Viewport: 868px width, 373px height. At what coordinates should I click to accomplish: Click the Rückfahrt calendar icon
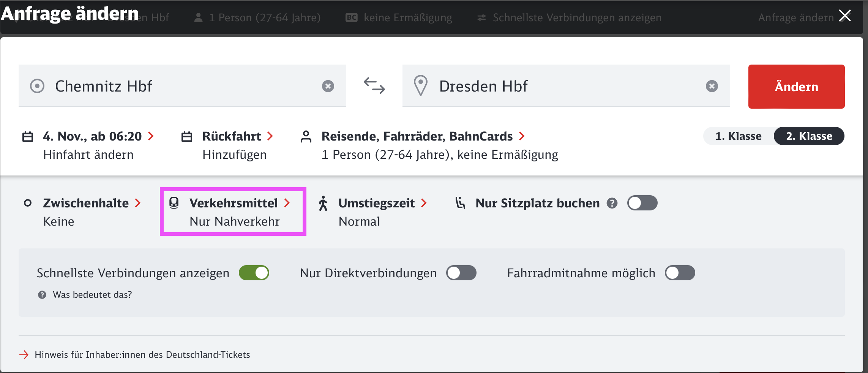click(187, 136)
